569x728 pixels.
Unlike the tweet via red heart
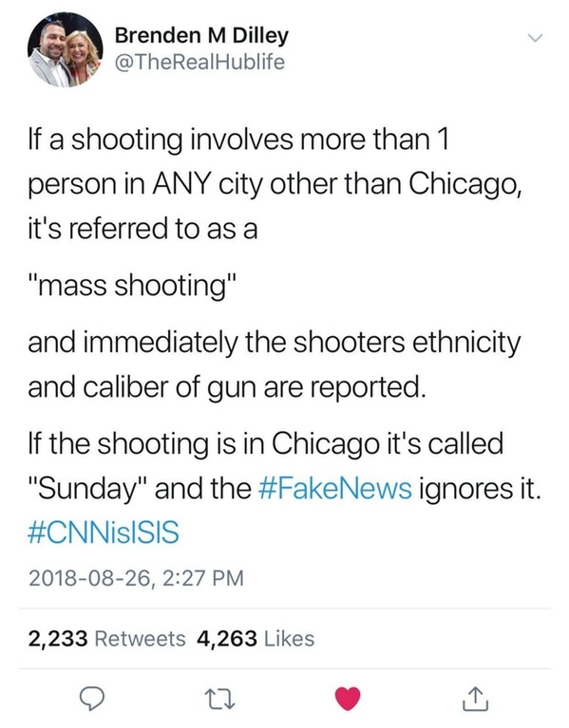pos(348,699)
